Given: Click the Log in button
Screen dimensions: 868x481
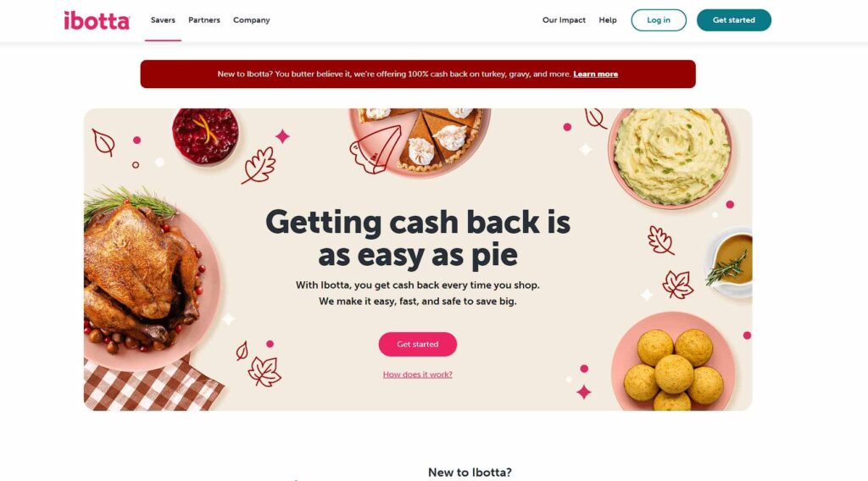Looking at the screenshot, I should point(658,20).
